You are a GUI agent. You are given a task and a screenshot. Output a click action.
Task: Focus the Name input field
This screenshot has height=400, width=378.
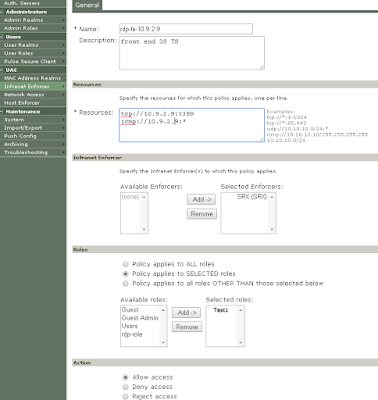point(186,29)
